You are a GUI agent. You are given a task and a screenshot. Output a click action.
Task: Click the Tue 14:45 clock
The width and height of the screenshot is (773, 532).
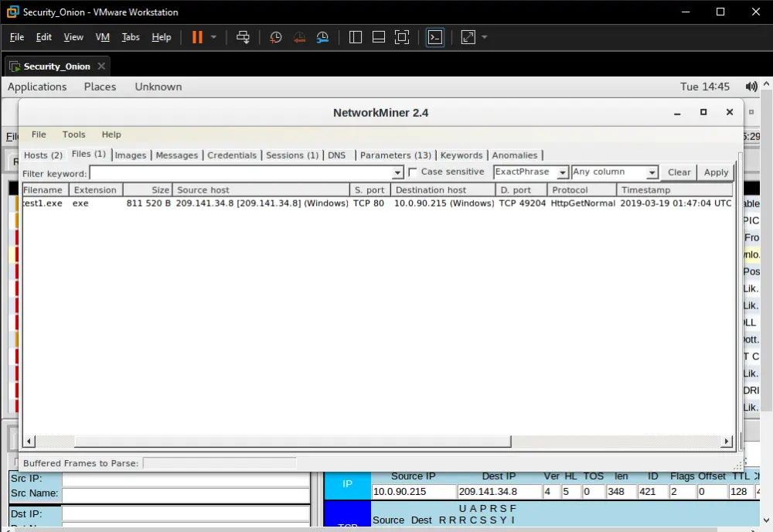[704, 87]
